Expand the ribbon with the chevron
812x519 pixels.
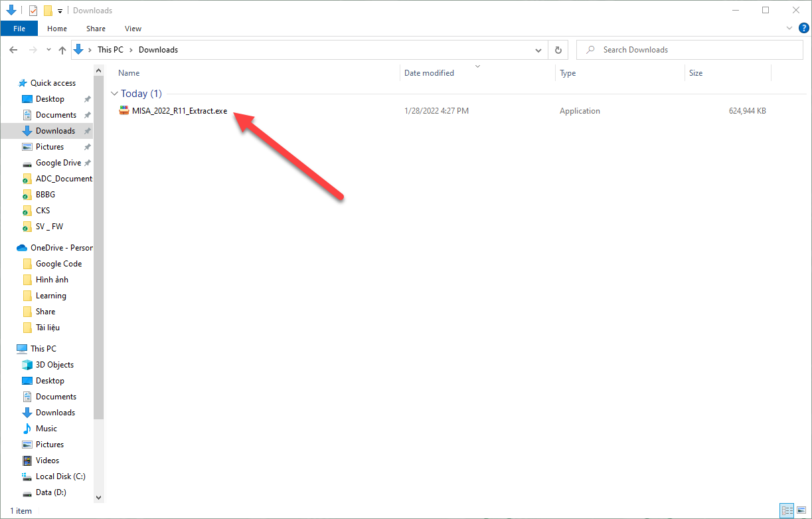(789, 29)
